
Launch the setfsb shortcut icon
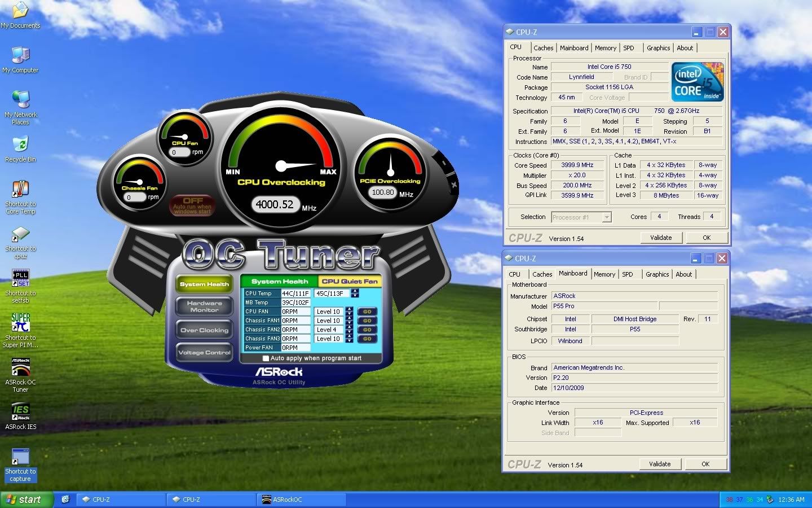(x=20, y=286)
